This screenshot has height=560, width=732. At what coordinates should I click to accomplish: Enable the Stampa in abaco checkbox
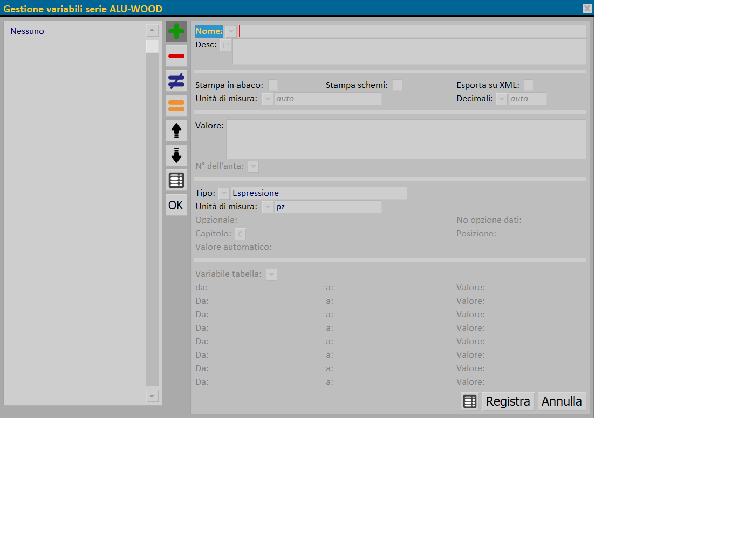273,85
